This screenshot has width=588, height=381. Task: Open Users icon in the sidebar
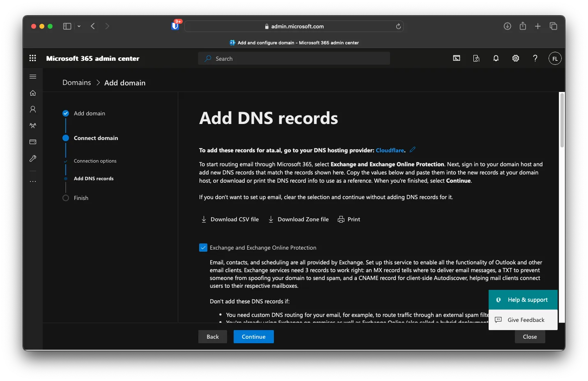[x=33, y=109]
